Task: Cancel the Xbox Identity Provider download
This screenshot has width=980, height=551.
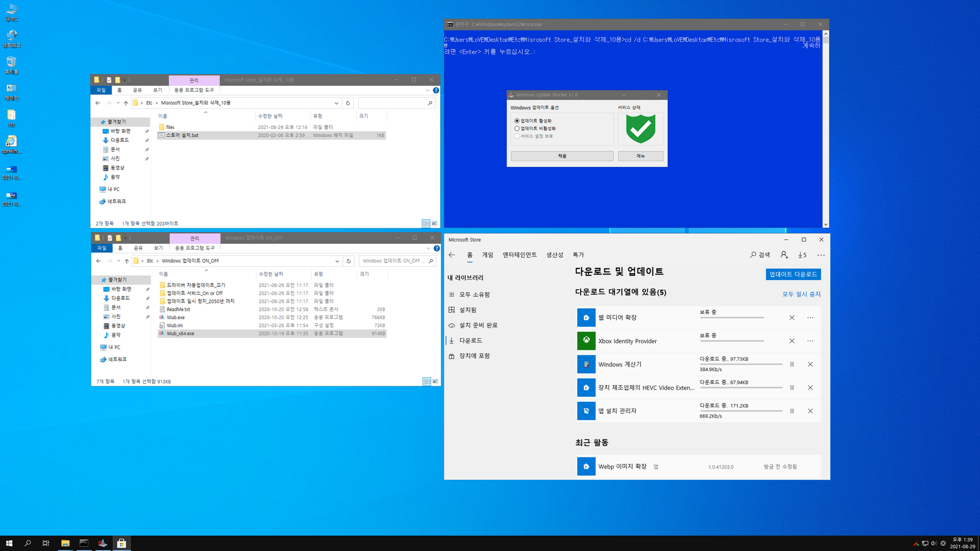Action: click(791, 341)
